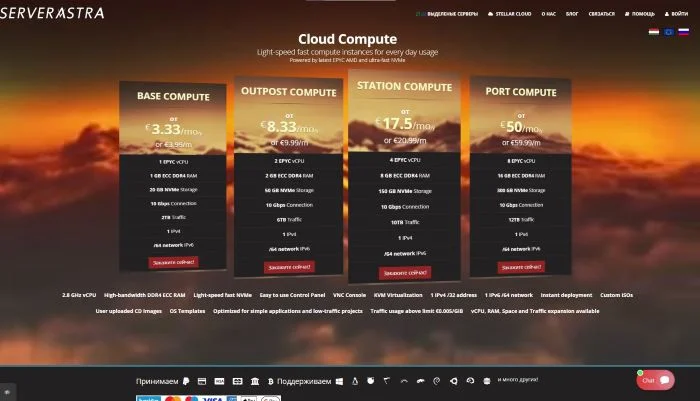Click 'OS Templates' feature text
The width and height of the screenshot is (700, 401).
pyautogui.click(x=187, y=311)
